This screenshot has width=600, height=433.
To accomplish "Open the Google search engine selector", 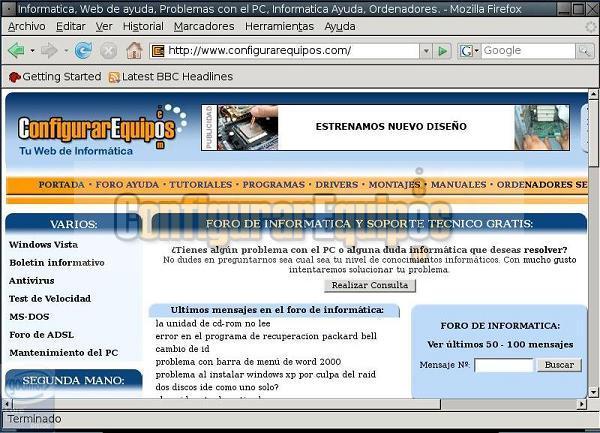I will [469, 50].
